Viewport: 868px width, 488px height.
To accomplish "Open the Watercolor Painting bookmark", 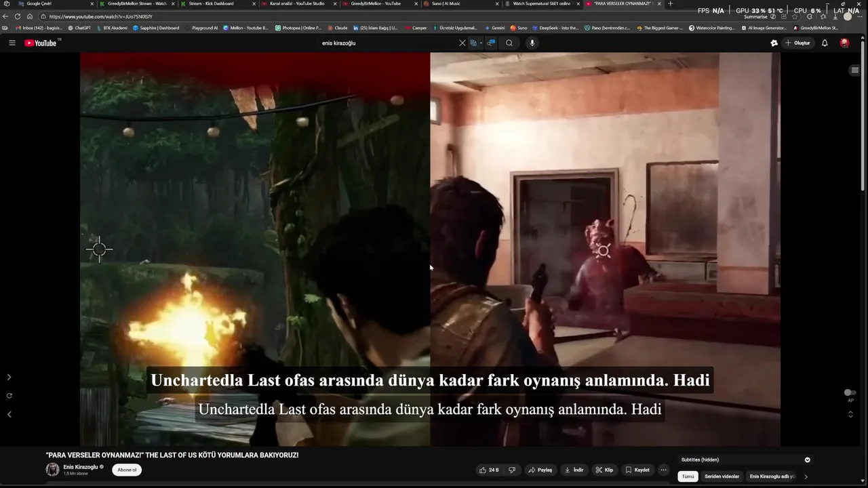I will pyautogui.click(x=711, y=28).
